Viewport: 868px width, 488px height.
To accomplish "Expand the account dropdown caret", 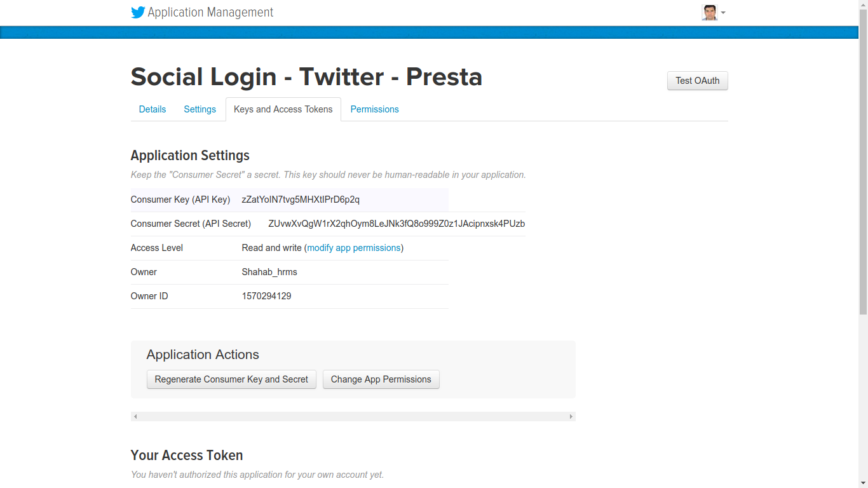I will (x=723, y=13).
